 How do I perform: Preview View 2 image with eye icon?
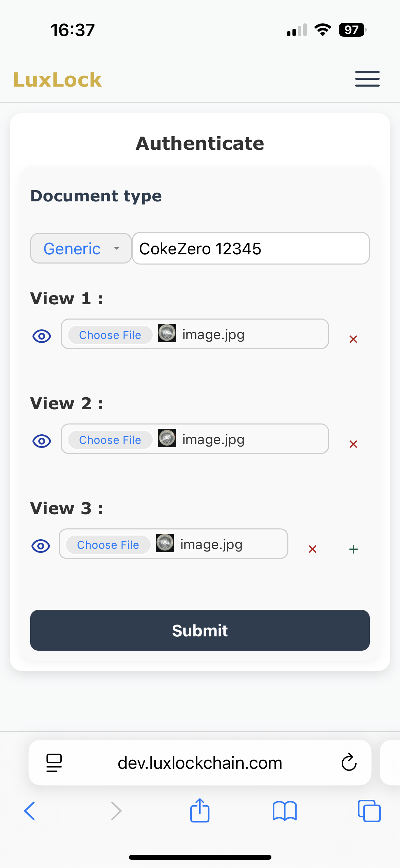[x=42, y=441]
